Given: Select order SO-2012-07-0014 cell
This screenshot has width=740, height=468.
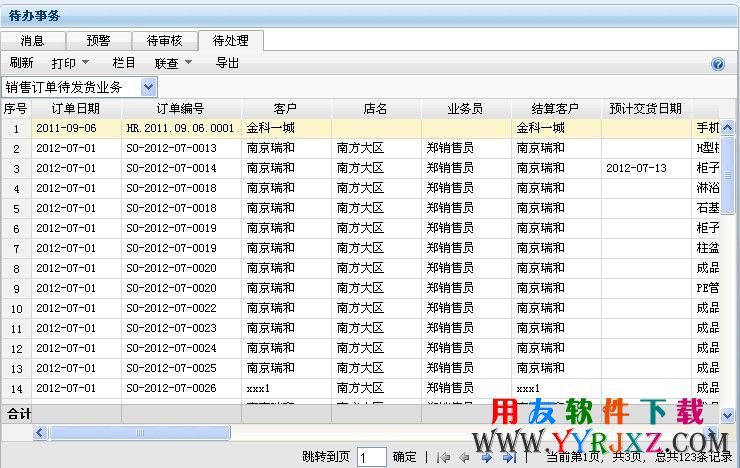Looking at the screenshot, I should 181,168.
